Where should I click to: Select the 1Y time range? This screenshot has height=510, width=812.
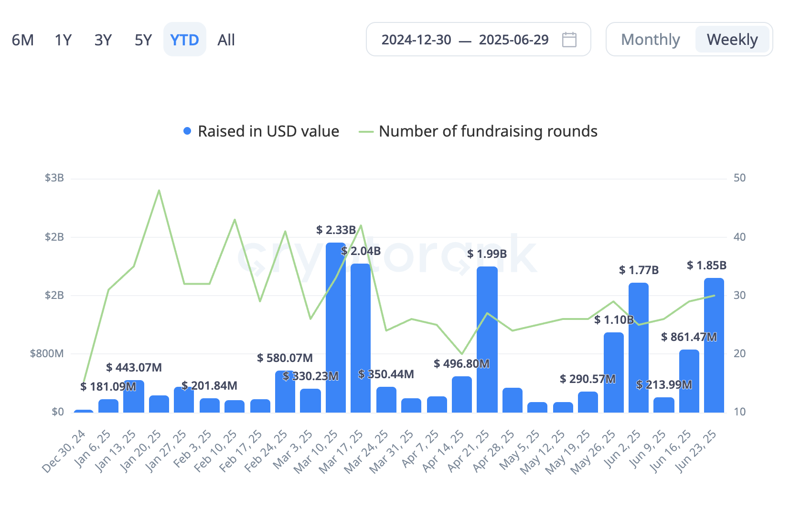pyautogui.click(x=63, y=40)
